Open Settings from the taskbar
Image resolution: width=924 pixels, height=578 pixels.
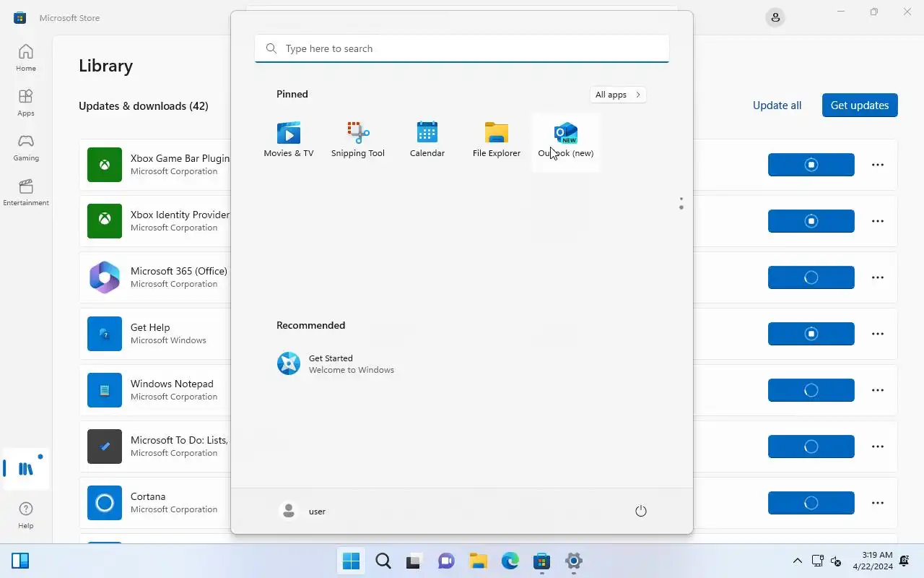coord(574,561)
